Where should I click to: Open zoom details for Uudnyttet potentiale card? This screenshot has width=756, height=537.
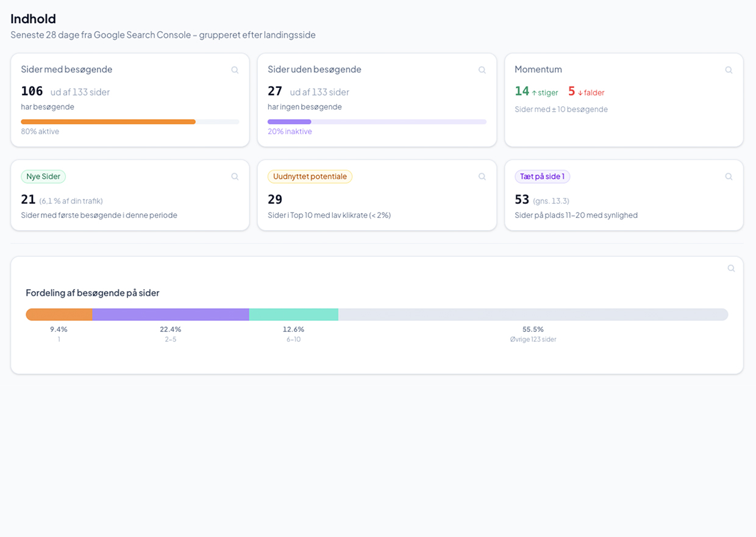click(x=482, y=176)
